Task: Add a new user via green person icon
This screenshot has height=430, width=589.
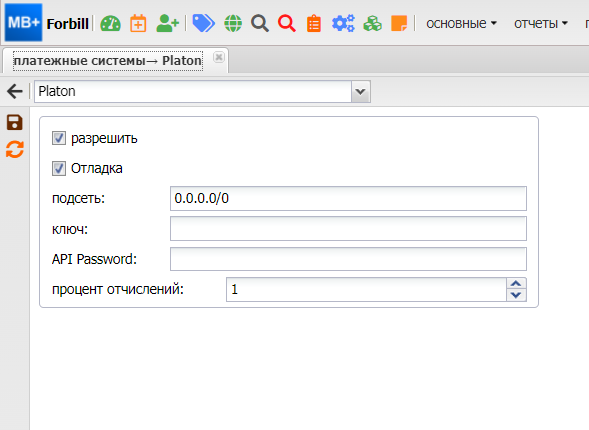Action: point(167,23)
